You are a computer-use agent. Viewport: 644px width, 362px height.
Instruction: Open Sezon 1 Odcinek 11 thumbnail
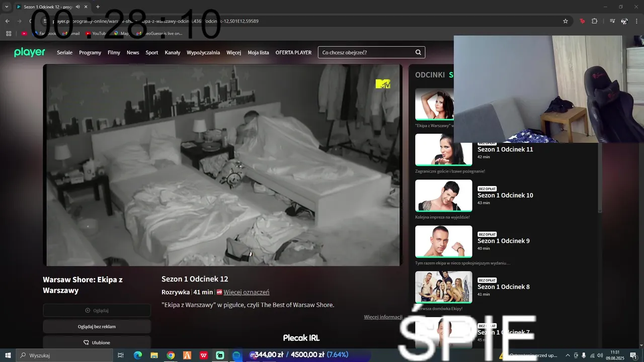[x=444, y=149]
